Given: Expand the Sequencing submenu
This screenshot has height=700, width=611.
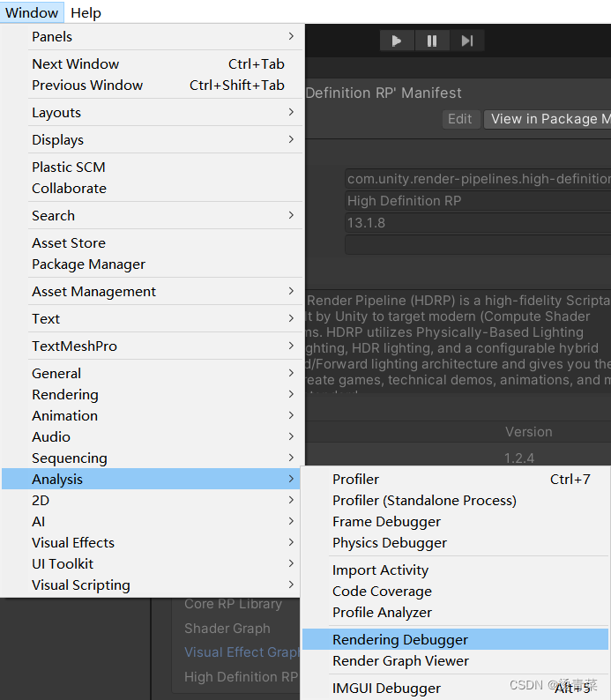Looking at the screenshot, I should (x=153, y=458).
